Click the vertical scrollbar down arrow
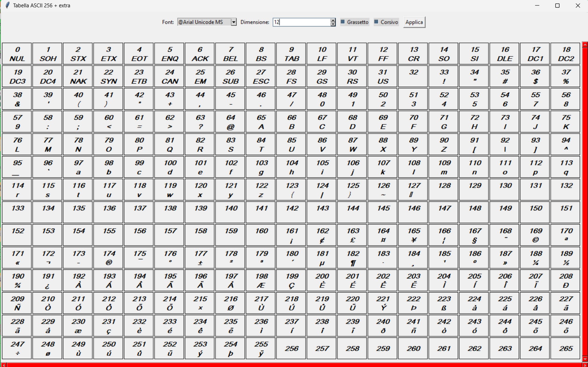588x367 pixels. pos(585,359)
